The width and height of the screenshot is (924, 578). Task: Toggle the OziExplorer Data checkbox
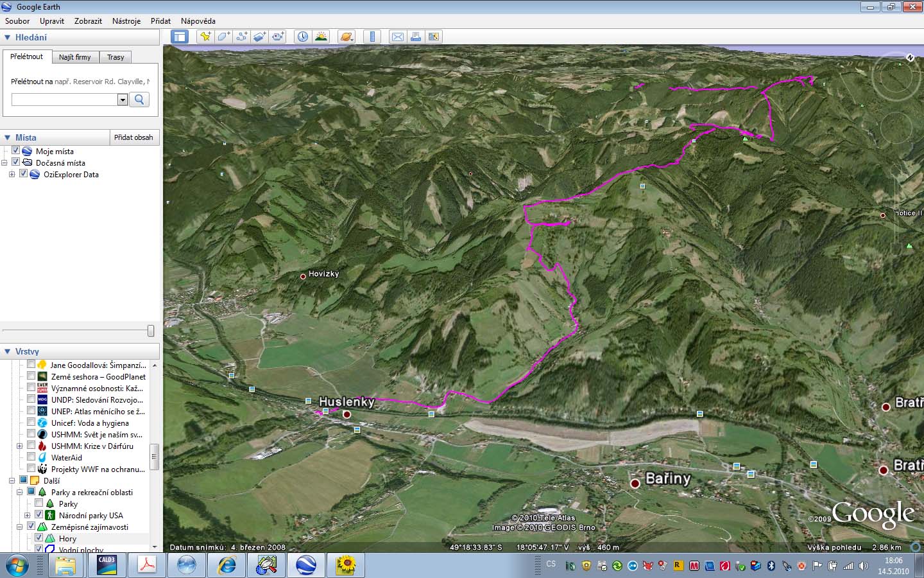(x=24, y=174)
